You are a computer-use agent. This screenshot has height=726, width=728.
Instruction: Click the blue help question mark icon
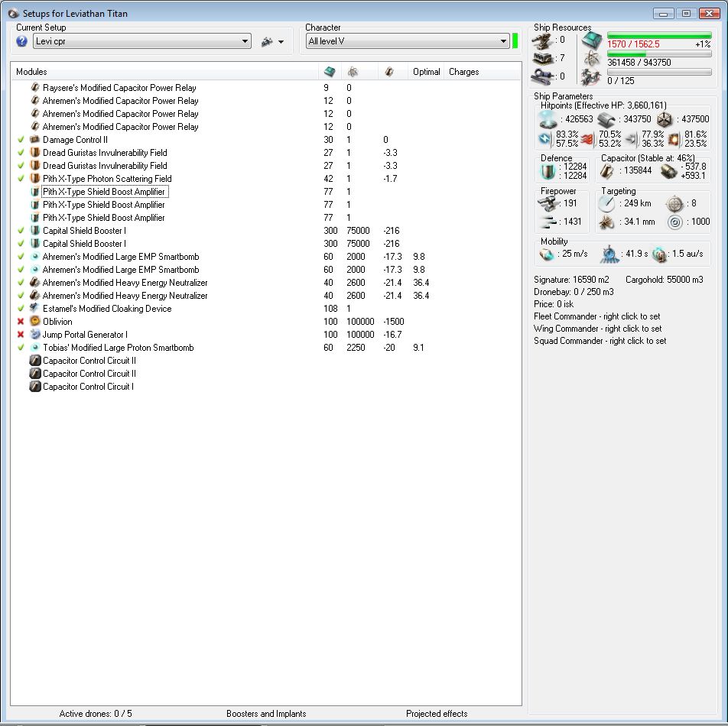tap(21, 42)
